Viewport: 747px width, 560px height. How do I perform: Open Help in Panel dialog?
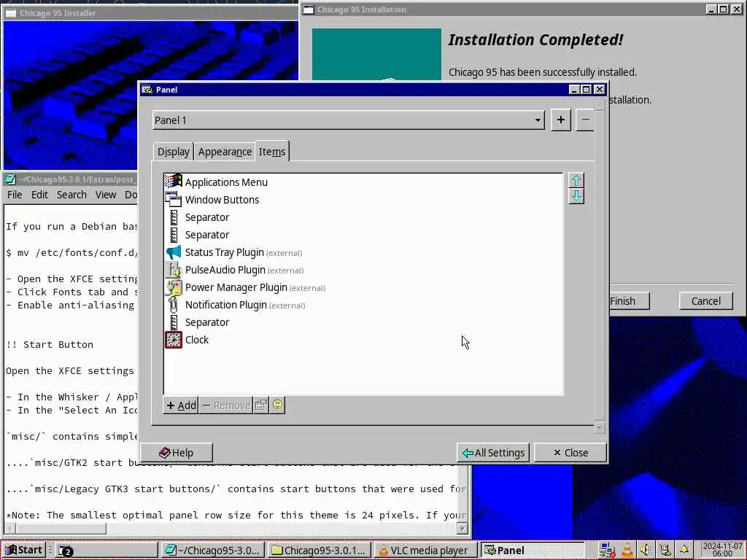click(177, 452)
